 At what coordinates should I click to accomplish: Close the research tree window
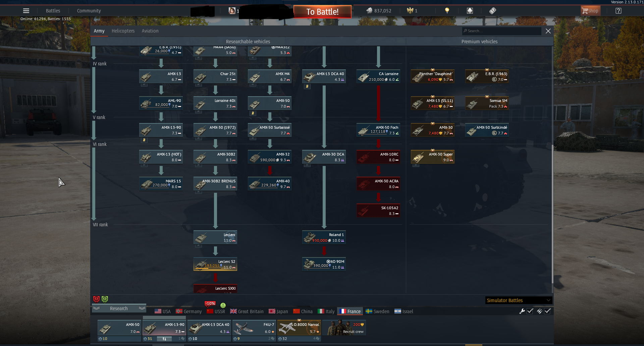[x=548, y=31]
